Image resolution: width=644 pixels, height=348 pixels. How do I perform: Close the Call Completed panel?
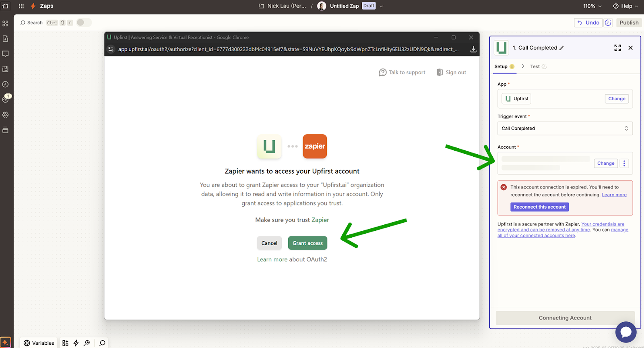tap(631, 48)
